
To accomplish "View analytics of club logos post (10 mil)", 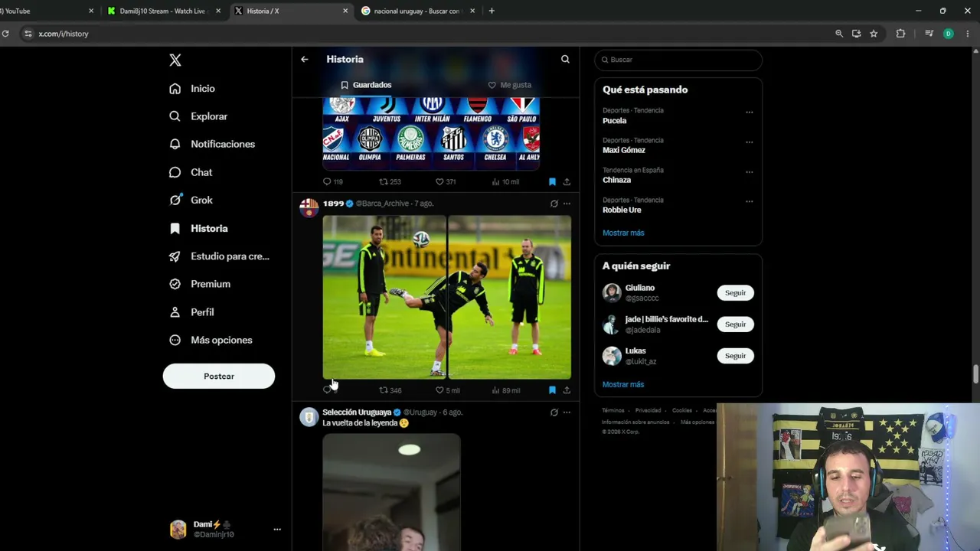I will click(505, 182).
